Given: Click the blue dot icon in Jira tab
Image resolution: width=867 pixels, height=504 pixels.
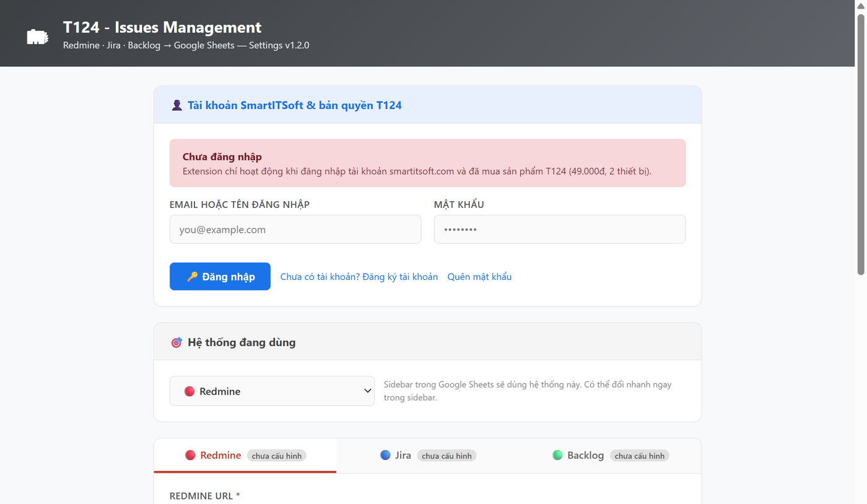Looking at the screenshot, I should click(385, 455).
